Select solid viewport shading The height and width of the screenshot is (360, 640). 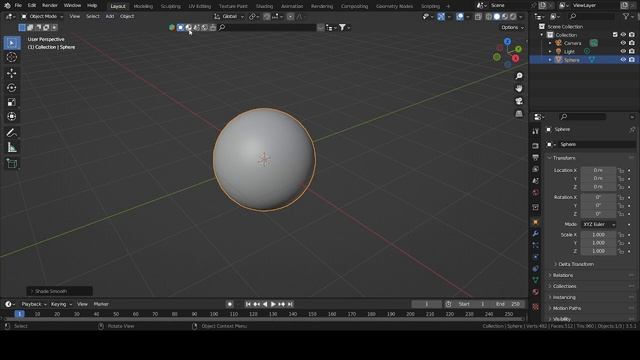[497, 17]
